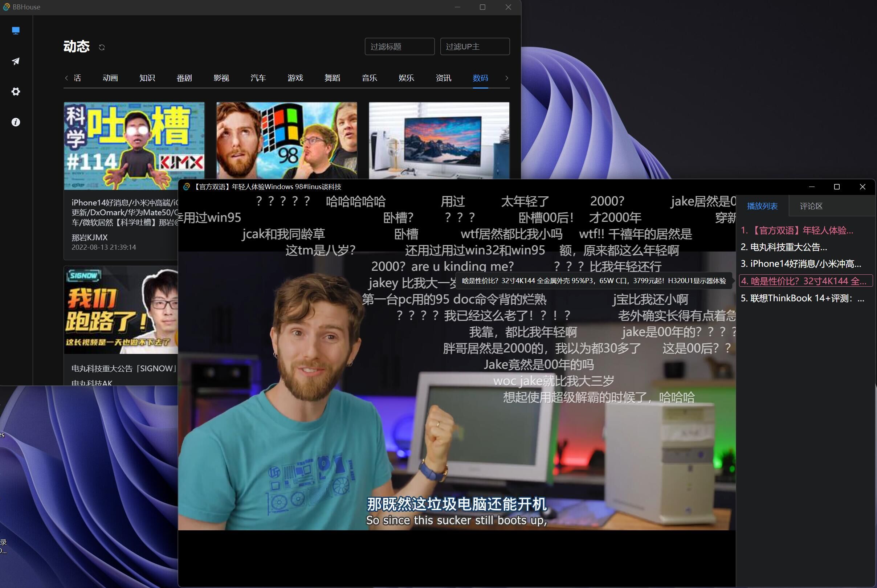Click the paper plane icon in sidebar
Image resolution: width=877 pixels, height=588 pixels.
point(15,61)
